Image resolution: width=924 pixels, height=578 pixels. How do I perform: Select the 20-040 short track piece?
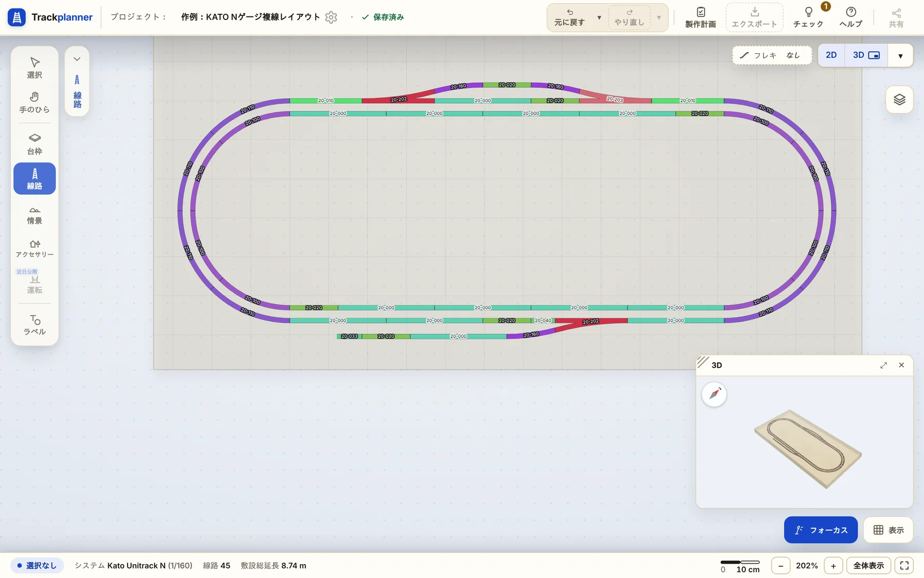(543, 321)
